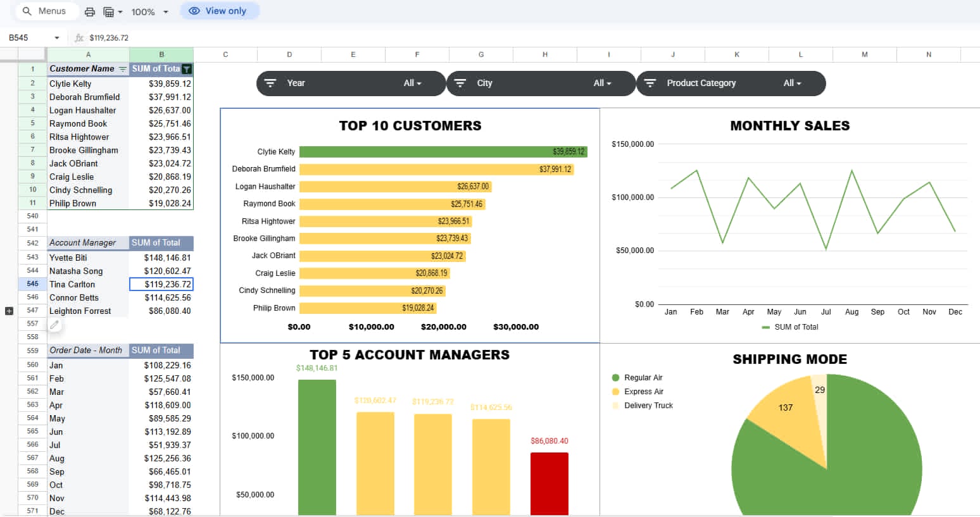Select column H header

pos(545,54)
